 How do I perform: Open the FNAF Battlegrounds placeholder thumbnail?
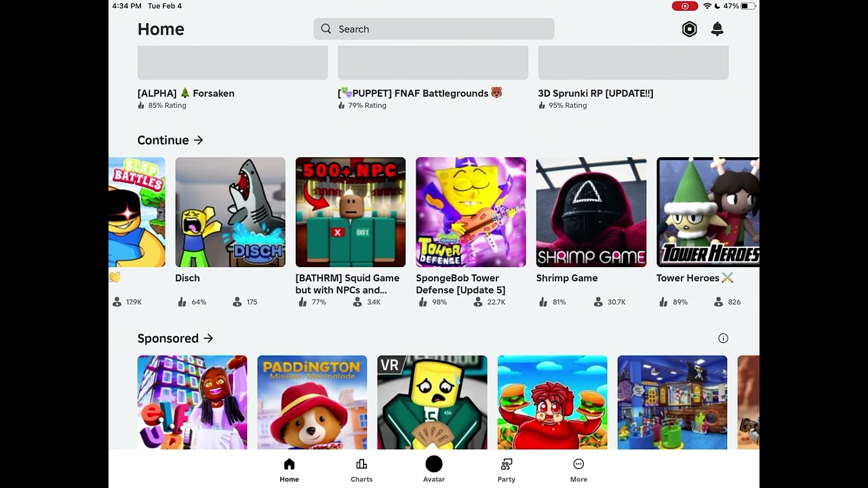pos(433,62)
